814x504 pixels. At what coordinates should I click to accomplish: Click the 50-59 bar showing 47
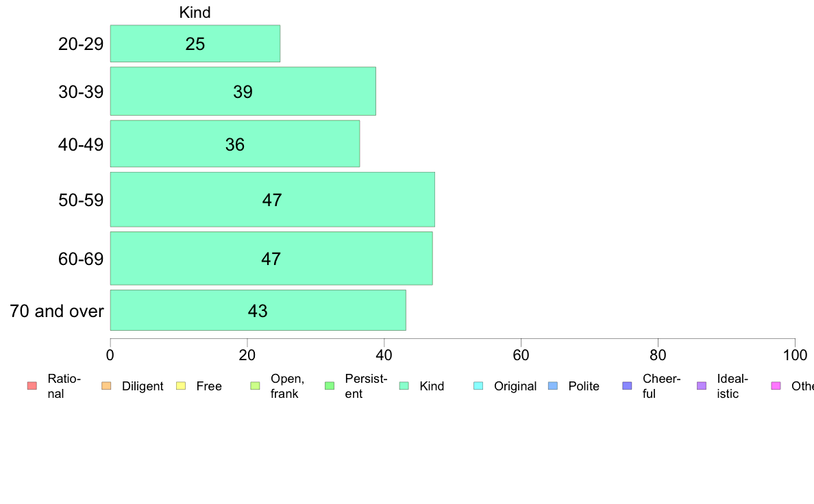tap(273, 199)
